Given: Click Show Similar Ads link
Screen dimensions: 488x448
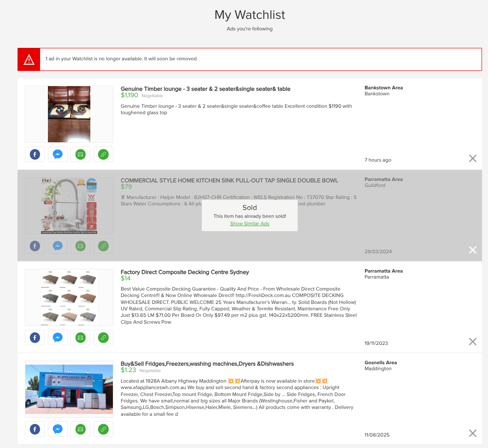Looking at the screenshot, I should pos(249,224).
